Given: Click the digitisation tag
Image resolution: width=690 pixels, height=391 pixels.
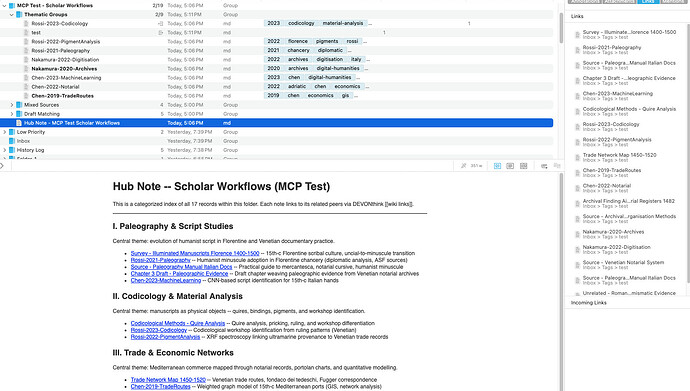Looking at the screenshot, I should coord(330,59).
